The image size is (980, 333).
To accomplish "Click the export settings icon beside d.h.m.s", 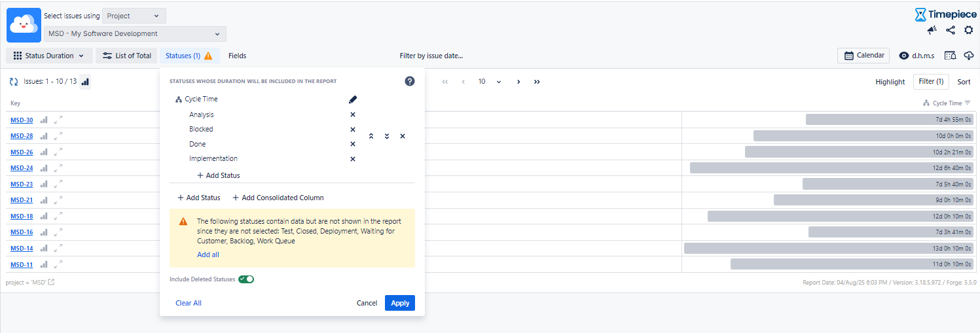I will [x=950, y=56].
